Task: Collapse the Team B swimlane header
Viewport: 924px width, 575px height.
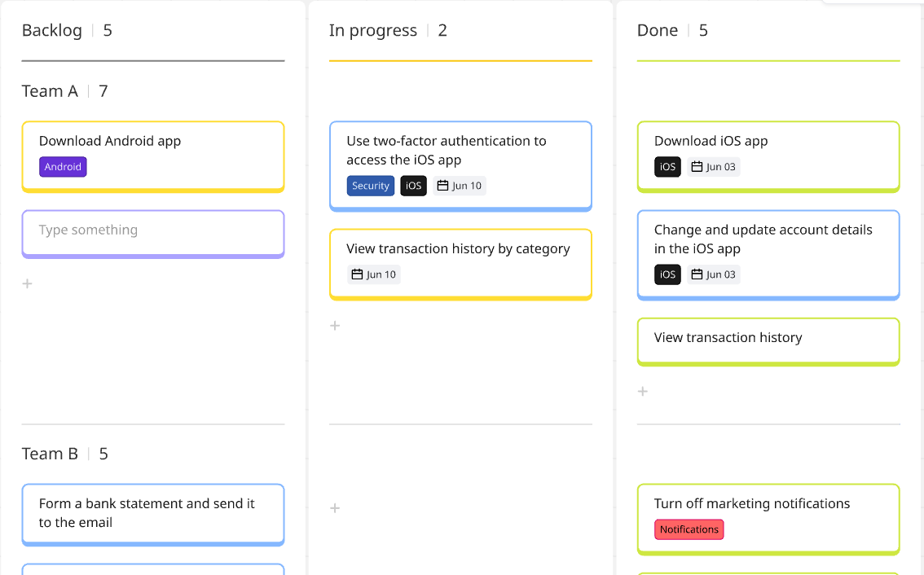Action: click(50, 454)
